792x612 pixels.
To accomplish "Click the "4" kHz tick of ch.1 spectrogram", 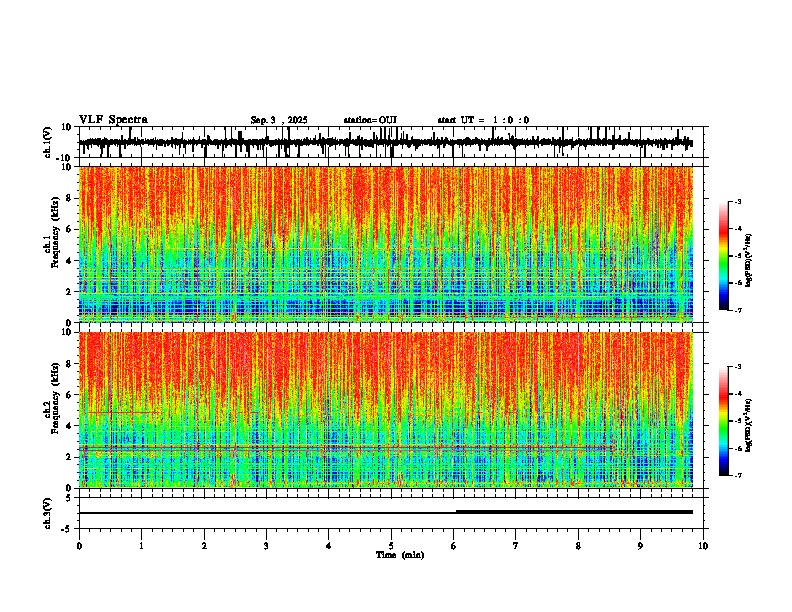I will coord(69,261).
